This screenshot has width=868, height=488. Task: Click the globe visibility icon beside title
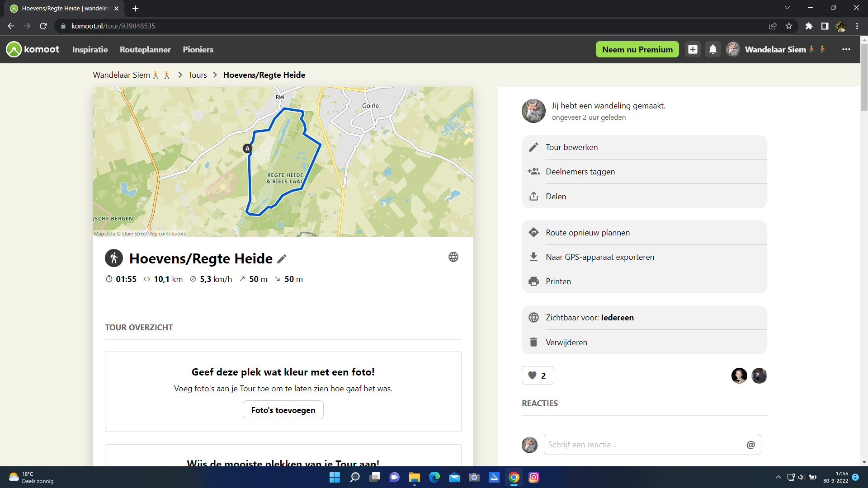point(453,257)
